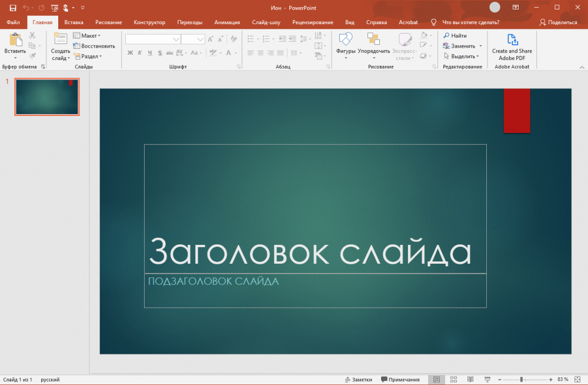This screenshot has height=385, width=588.
Task: Switch to reading view in status bar
Action: click(x=470, y=379)
